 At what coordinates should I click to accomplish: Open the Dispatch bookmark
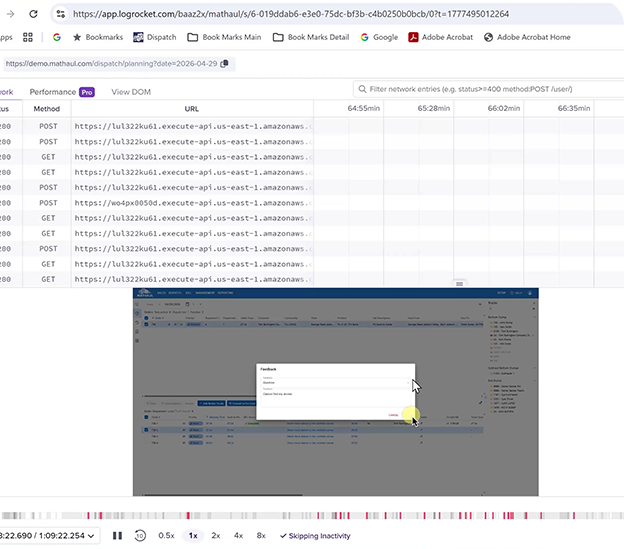[155, 37]
